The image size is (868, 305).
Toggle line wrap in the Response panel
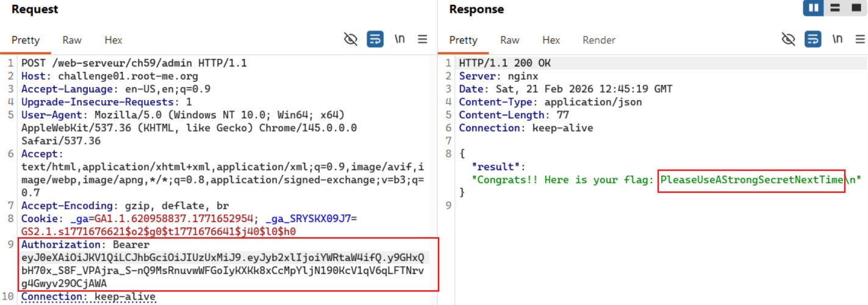813,40
